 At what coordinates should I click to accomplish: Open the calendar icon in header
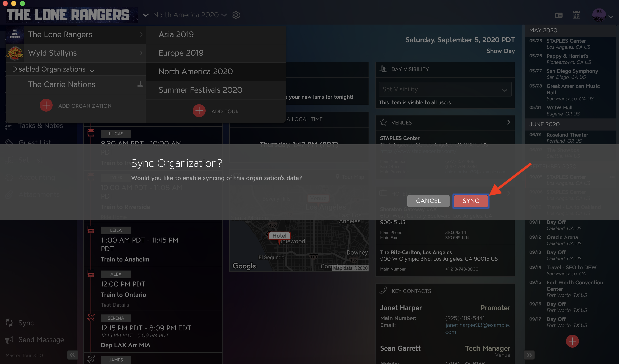tap(576, 15)
